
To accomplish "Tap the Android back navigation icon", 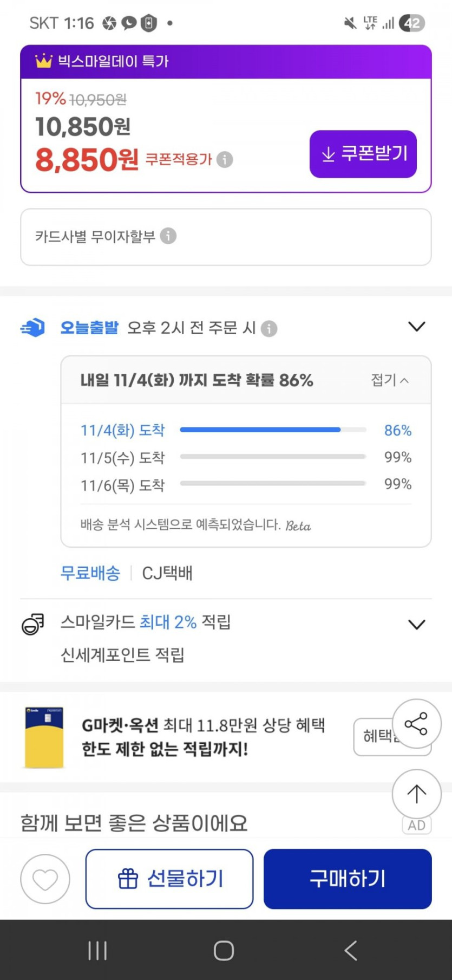I will coord(351,950).
